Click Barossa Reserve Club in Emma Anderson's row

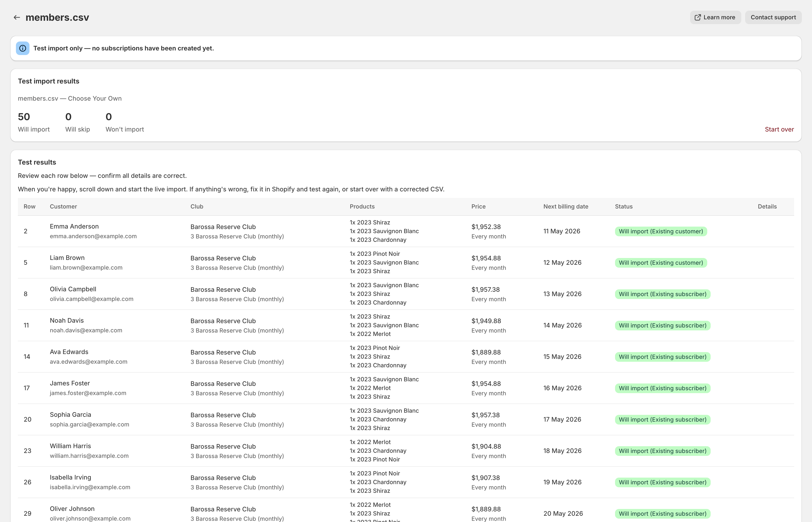click(x=223, y=227)
